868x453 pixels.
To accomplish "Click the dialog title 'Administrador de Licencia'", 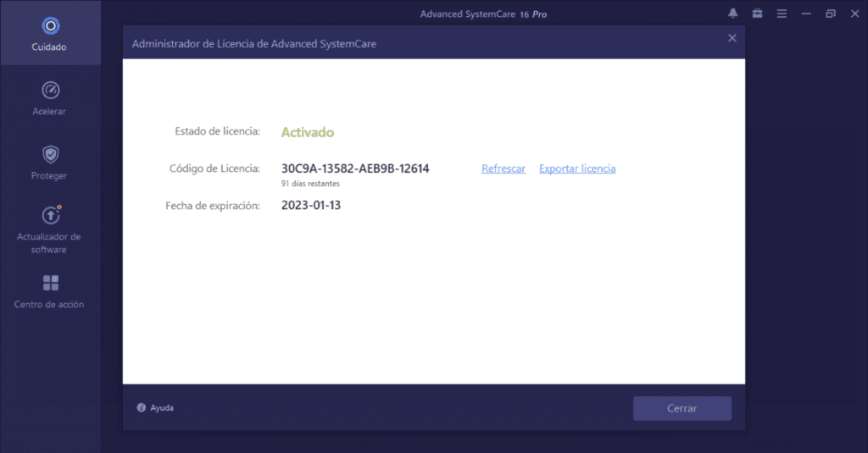I will coord(254,44).
